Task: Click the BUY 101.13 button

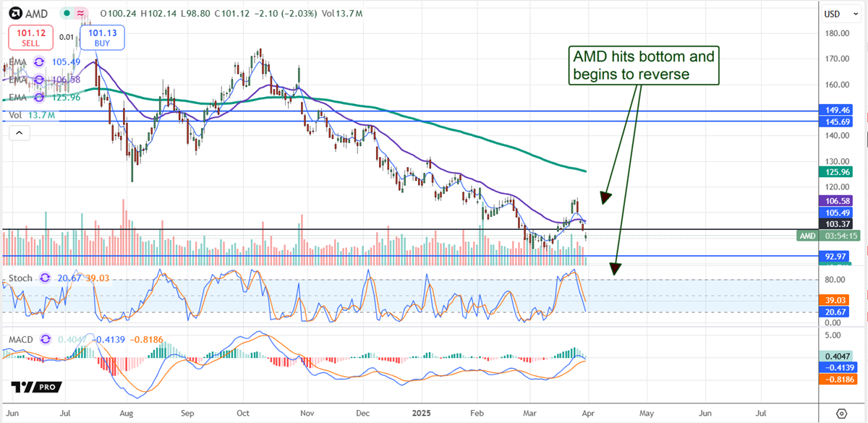Action: (104, 37)
